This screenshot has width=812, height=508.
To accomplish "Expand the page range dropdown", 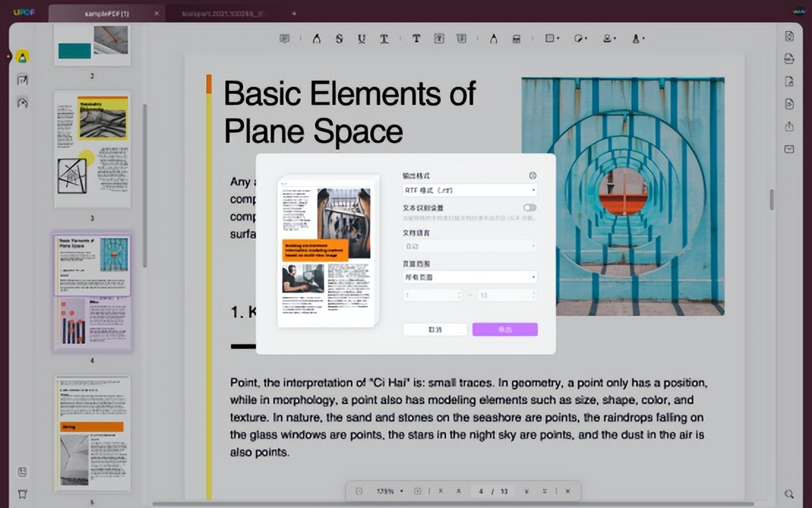I will 470,277.
